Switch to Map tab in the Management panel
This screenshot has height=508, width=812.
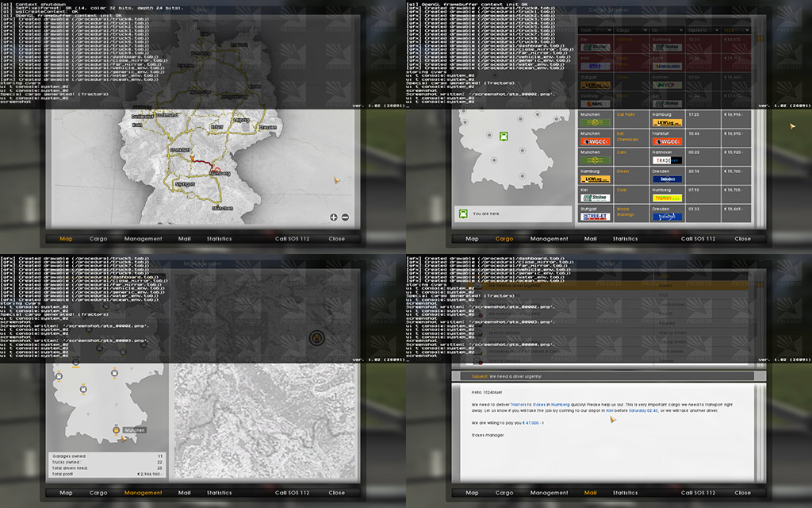(x=66, y=492)
